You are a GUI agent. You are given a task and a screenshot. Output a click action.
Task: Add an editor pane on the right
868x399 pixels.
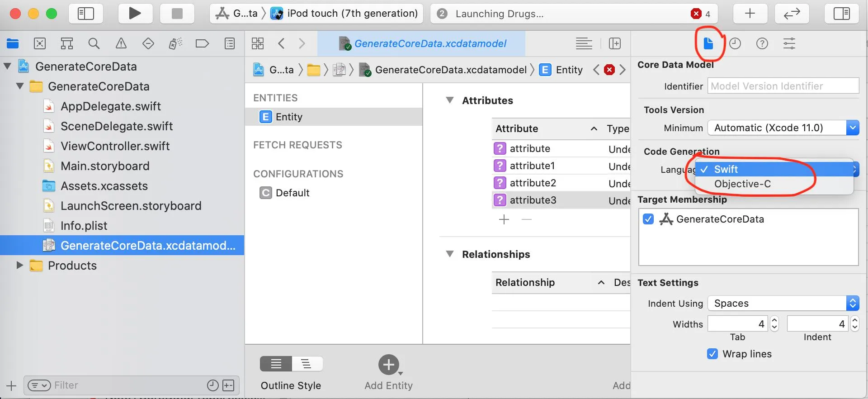(x=615, y=43)
